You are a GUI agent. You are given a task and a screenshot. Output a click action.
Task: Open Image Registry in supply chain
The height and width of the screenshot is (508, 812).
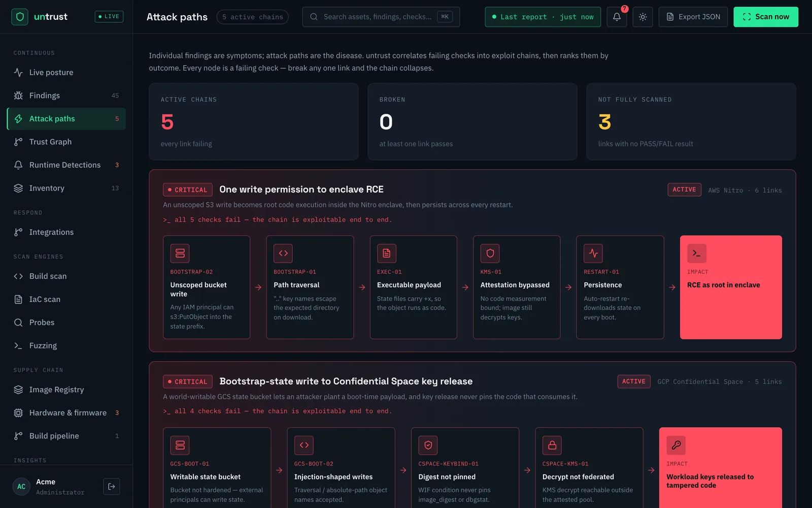pyautogui.click(x=66, y=390)
